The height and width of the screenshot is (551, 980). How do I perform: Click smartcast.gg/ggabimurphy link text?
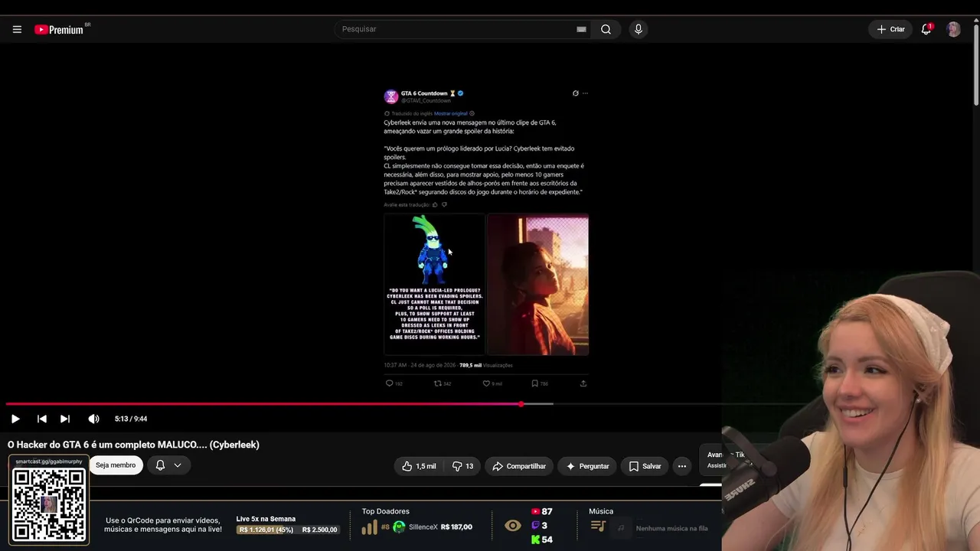point(49,461)
